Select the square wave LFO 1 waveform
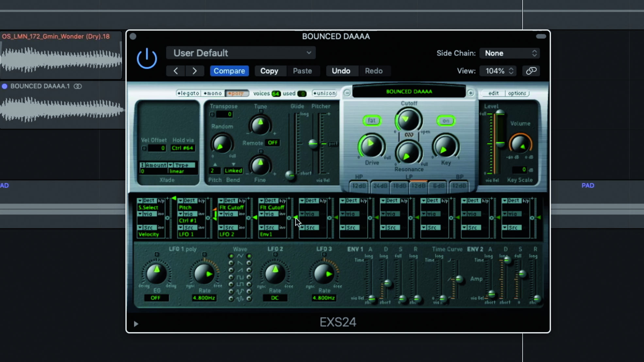 tap(231, 277)
